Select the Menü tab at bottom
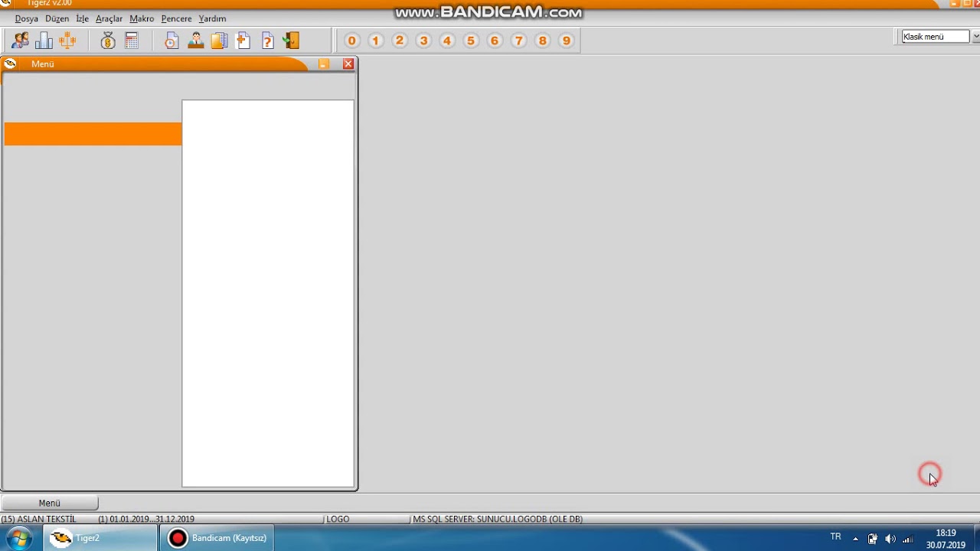 [x=50, y=503]
